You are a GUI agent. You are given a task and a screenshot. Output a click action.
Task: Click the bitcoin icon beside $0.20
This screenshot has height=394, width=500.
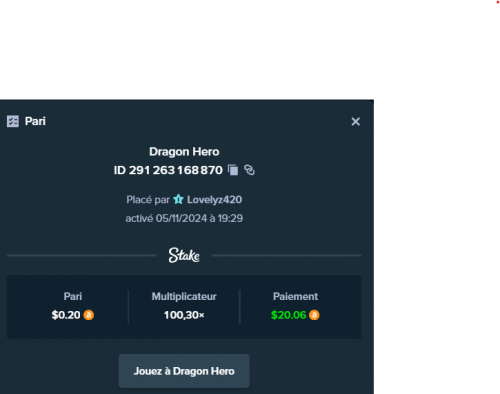click(x=89, y=315)
